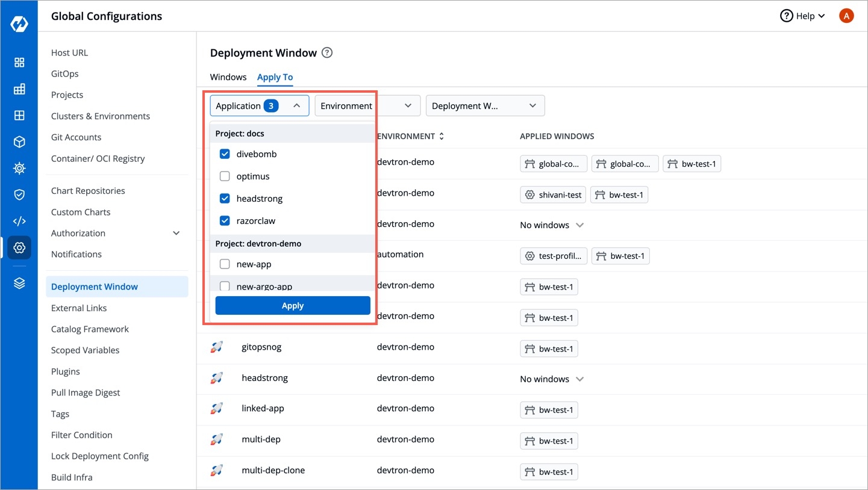Image resolution: width=868 pixels, height=490 pixels.
Task: Switch to the Windows tab
Action: [x=228, y=77]
